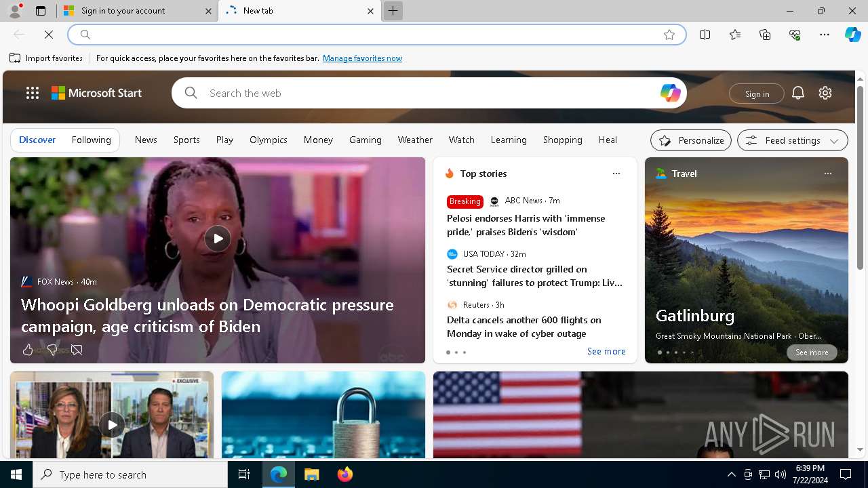Screen dimensions: 868x488
Task: Open Microsoft Start logo link
Action: (x=97, y=93)
